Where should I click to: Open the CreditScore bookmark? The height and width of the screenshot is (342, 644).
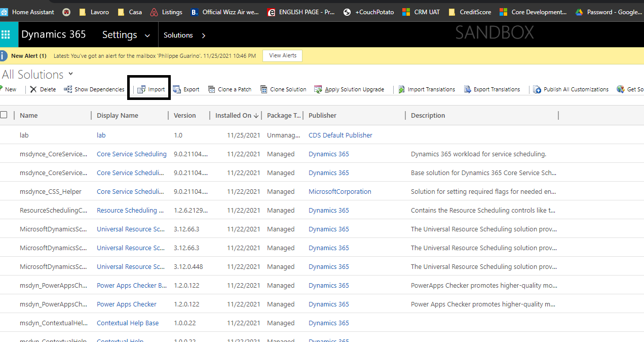click(469, 12)
